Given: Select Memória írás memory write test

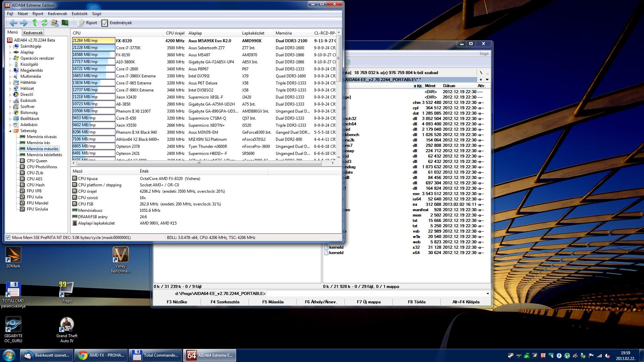Looking at the screenshot, I should tap(38, 143).
